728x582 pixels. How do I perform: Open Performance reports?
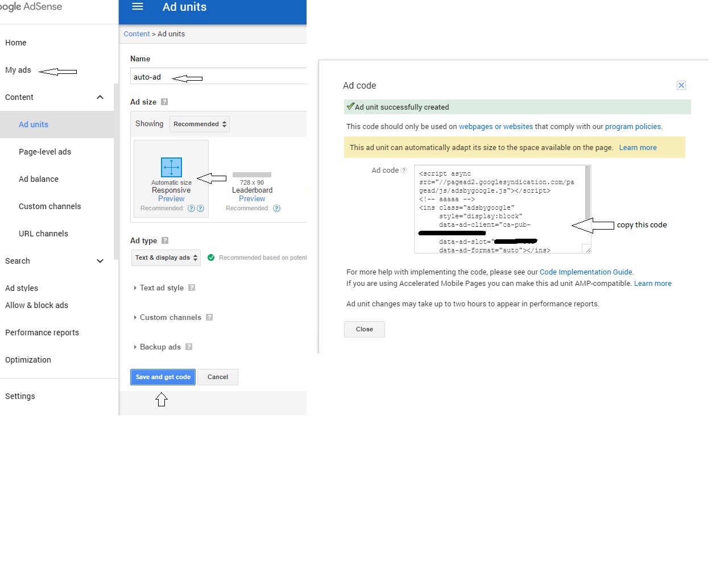click(42, 332)
